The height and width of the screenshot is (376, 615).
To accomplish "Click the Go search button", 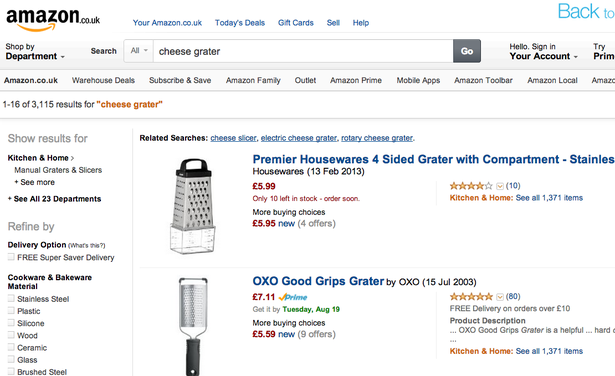I will click(467, 51).
